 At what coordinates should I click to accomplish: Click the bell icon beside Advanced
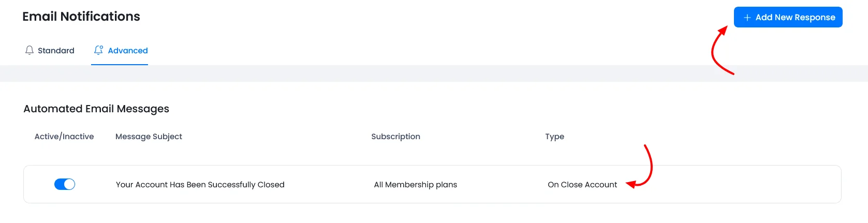click(98, 50)
